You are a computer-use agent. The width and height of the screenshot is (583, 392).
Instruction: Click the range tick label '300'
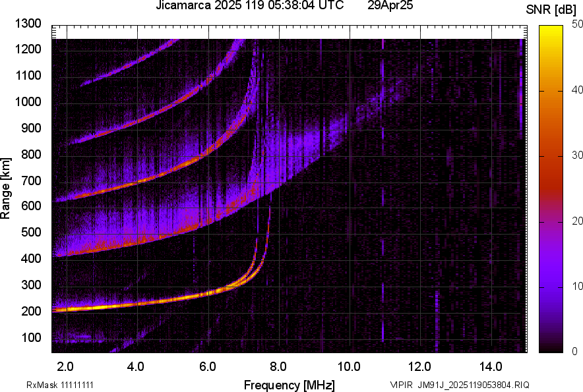click(x=31, y=285)
